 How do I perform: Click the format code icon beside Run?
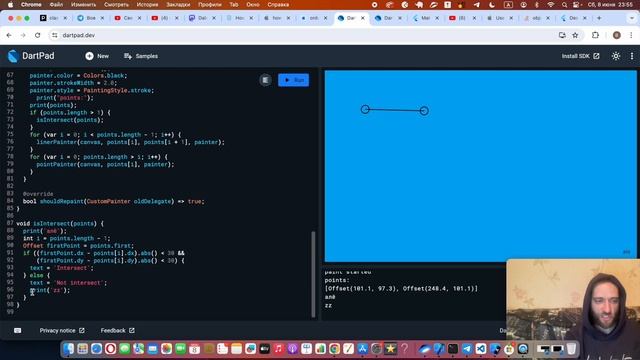click(x=265, y=80)
